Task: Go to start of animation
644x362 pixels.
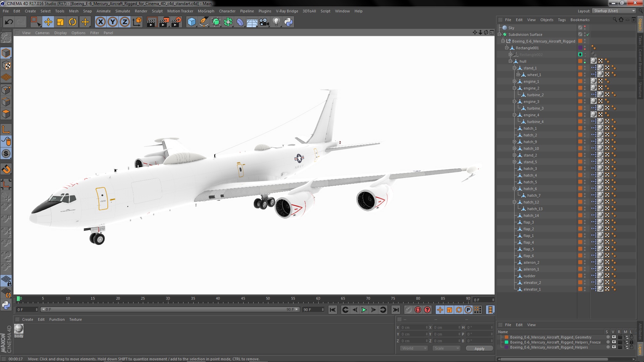Action: 332,310
